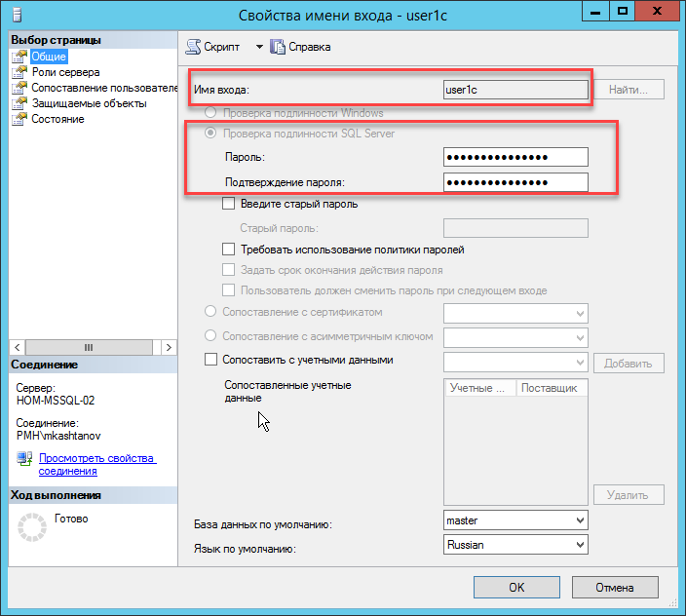686x616 pixels.
Task: Click the Подтверждение пароля field
Action: pyautogui.click(x=515, y=182)
